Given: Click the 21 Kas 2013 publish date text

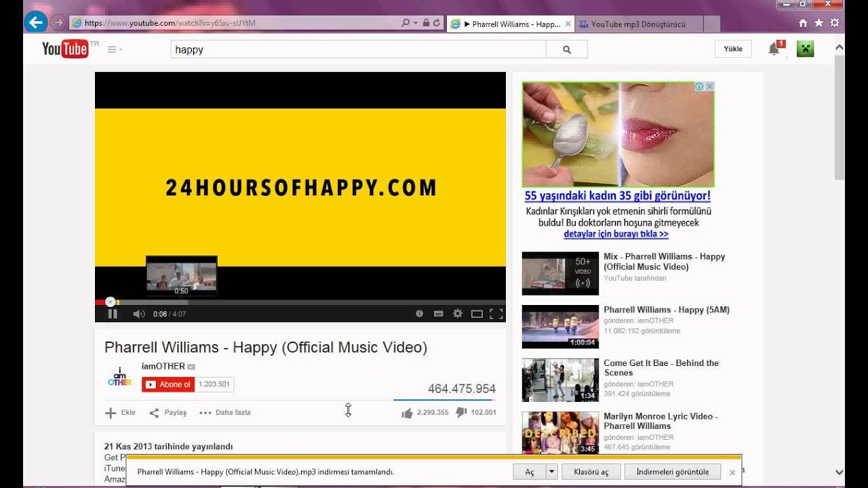Looking at the screenshot, I should point(168,447).
